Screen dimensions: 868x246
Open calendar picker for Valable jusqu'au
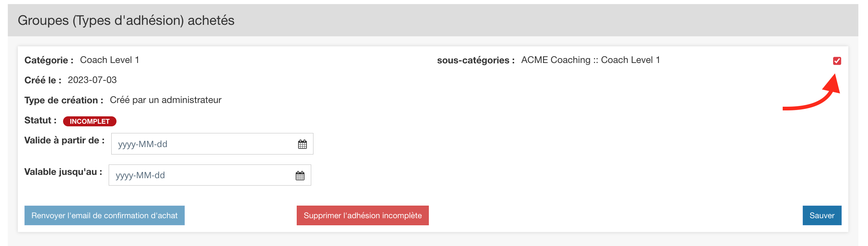[x=300, y=176]
